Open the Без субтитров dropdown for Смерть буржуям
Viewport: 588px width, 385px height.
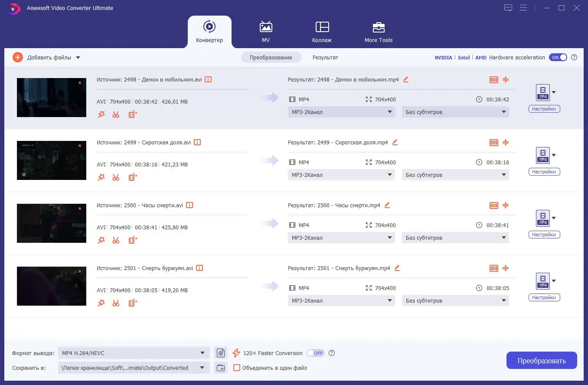tap(455, 300)
